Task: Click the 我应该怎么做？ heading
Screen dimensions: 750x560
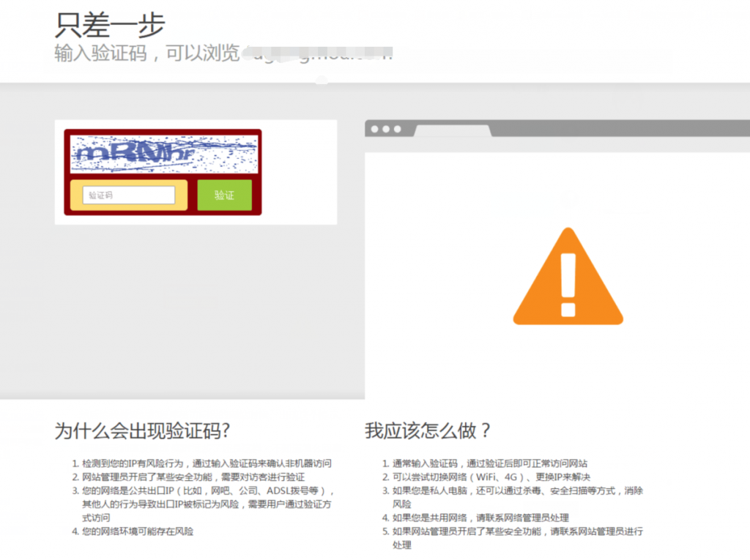Action: (x=428, y=430)
